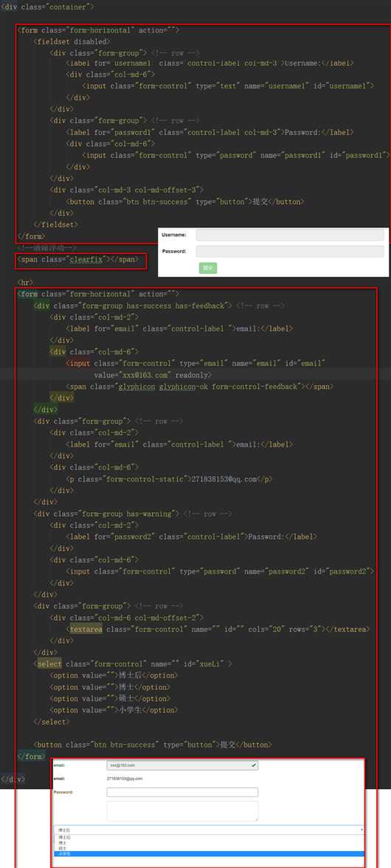
Task: Choose highlighted 小学生 option in dropdown list
Action: tap(209, 853)
